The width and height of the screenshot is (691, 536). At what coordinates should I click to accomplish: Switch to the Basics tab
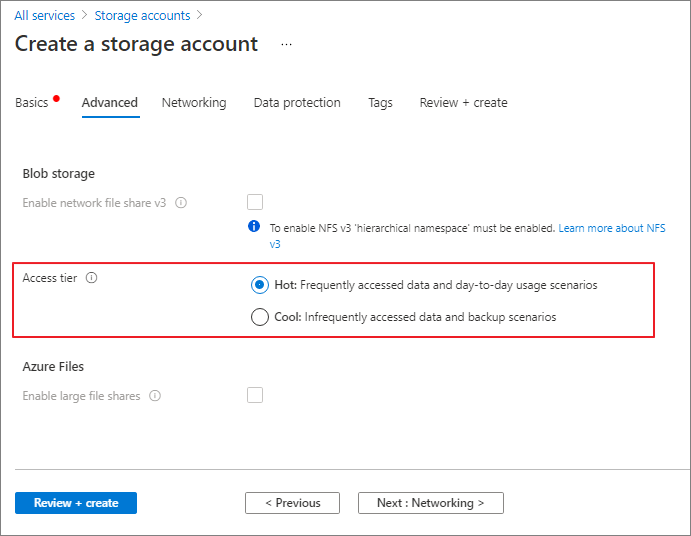[x=32, y=103]
